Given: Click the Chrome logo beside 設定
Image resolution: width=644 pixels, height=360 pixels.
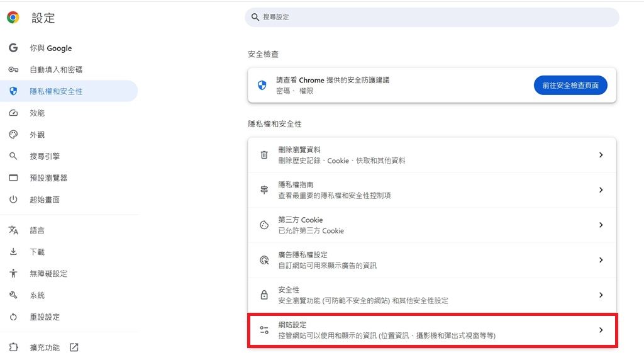Looking at the screenshot, I should coord(13,18).
